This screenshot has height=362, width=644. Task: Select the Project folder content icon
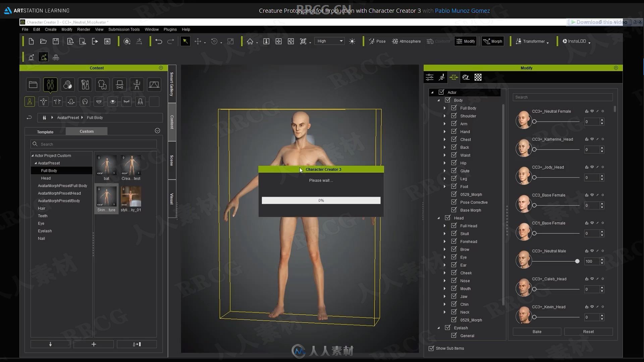click(x=33, y=85)
